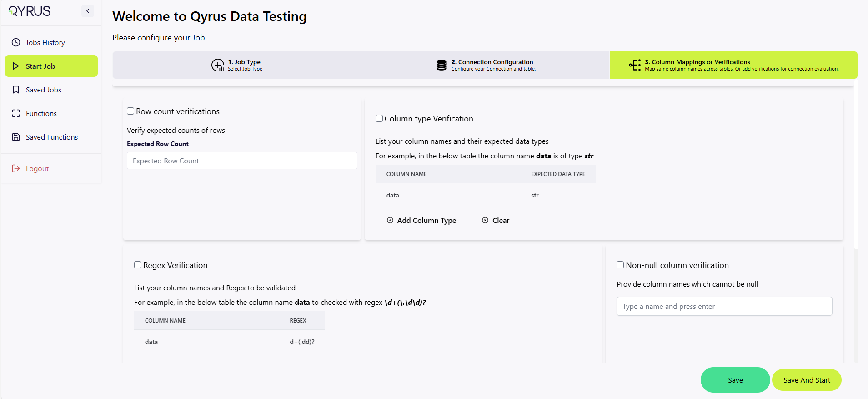Collapse the sidebar with the chevron
This screenshot has width=868, height=399.
[x=87, y=10]
